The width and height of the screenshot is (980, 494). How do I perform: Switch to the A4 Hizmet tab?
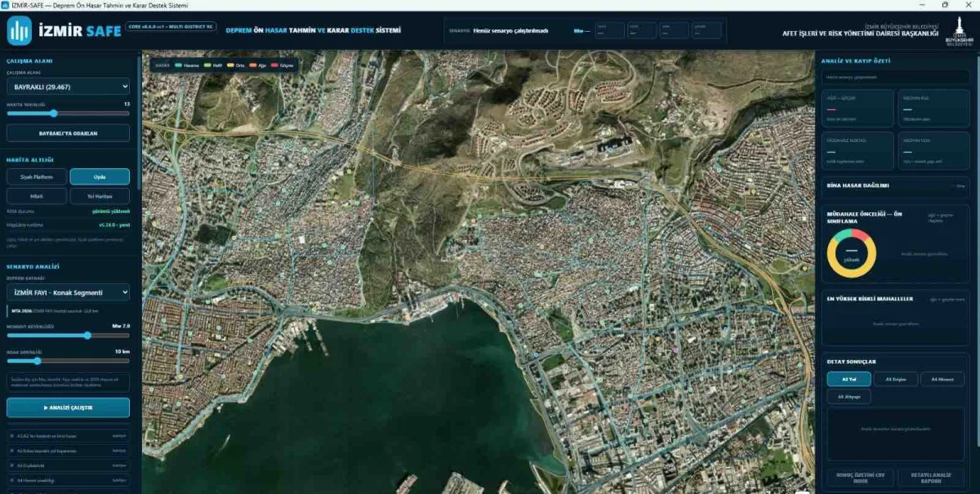coord(942,379)
